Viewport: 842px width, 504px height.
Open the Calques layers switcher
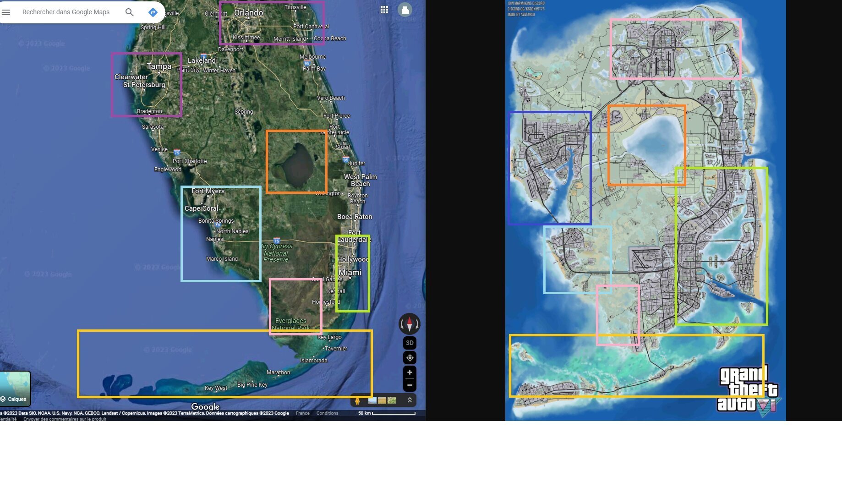click(x=15, y=389)
